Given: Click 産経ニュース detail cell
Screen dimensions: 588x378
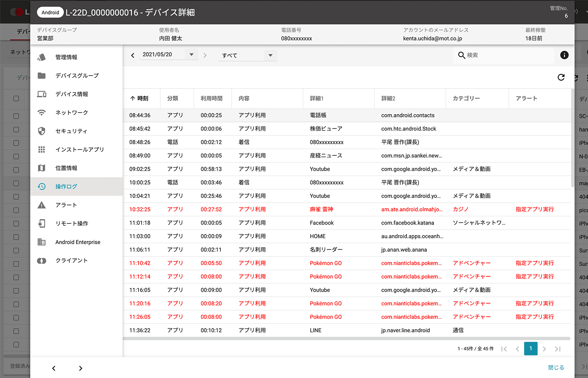Looking at the screenshot, I should (x=326, y=155).
